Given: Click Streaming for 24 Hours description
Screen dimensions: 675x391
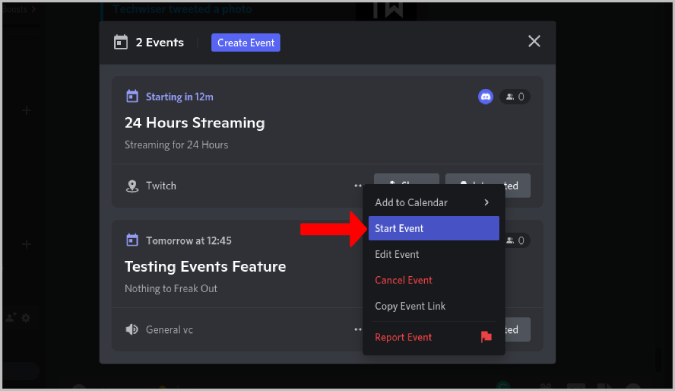Looking at the screenshot, I should coord(176,145).
